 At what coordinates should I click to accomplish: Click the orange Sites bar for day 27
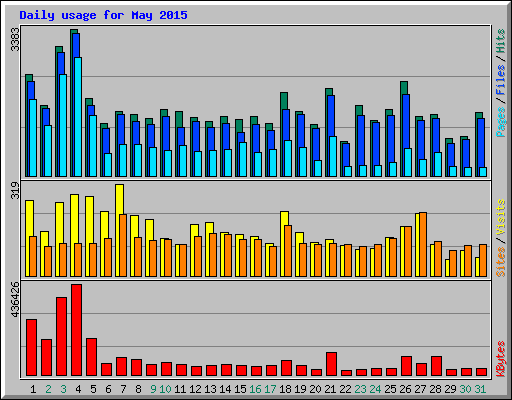[423, 244]
